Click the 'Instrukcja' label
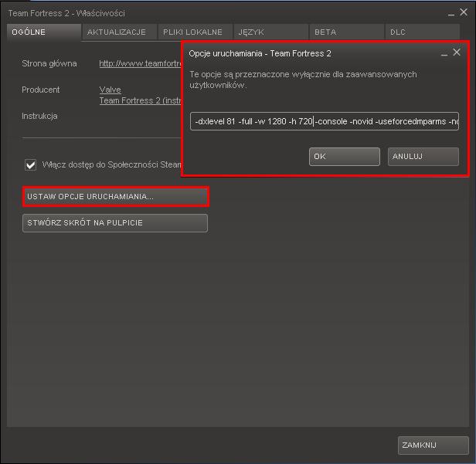The image size is (476, 464). (x=39, y=116)
